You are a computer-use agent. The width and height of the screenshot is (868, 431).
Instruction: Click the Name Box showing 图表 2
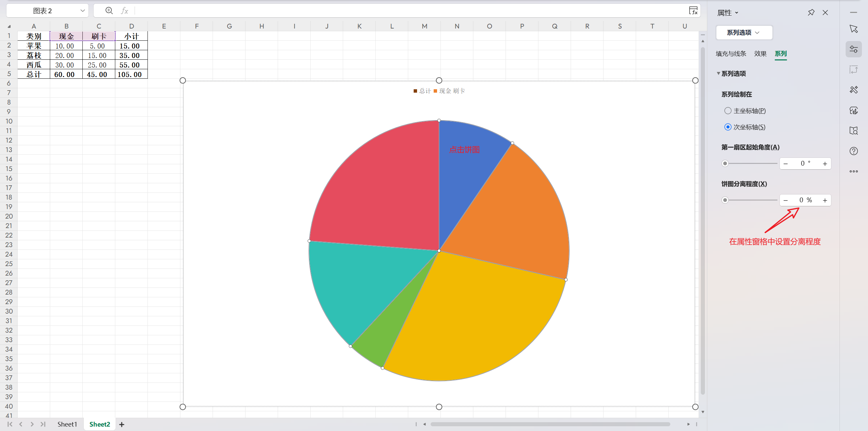tap(42, 11)
